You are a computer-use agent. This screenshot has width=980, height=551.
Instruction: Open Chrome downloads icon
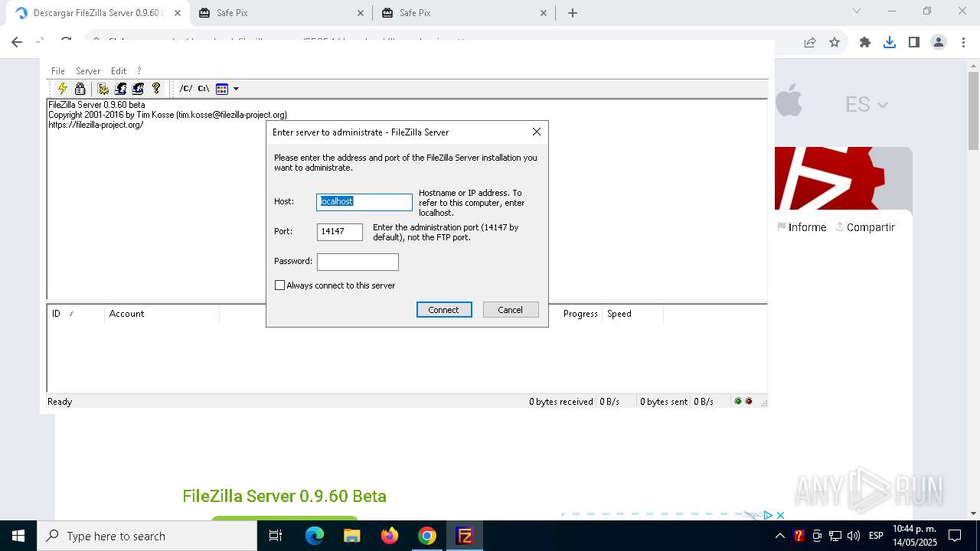point(890,43)
